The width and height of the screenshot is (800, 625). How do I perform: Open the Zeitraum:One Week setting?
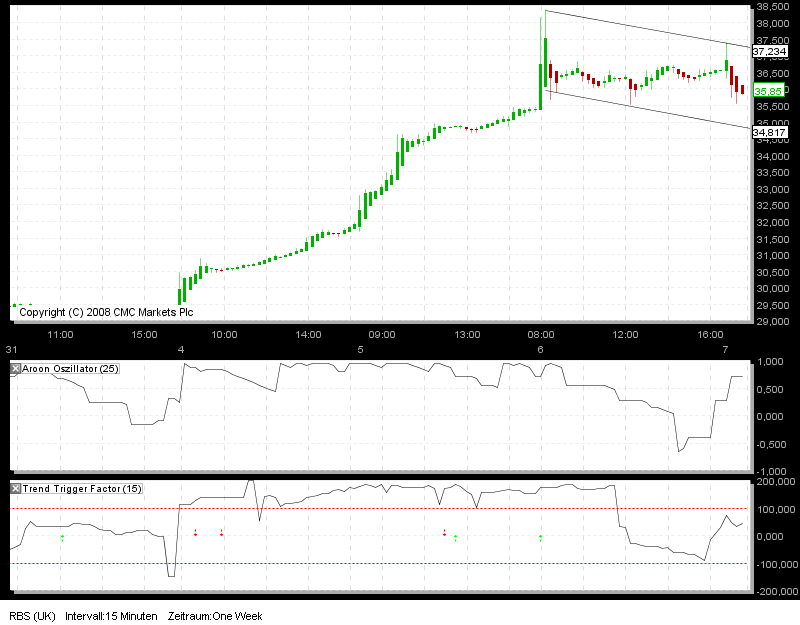(215, 617)
